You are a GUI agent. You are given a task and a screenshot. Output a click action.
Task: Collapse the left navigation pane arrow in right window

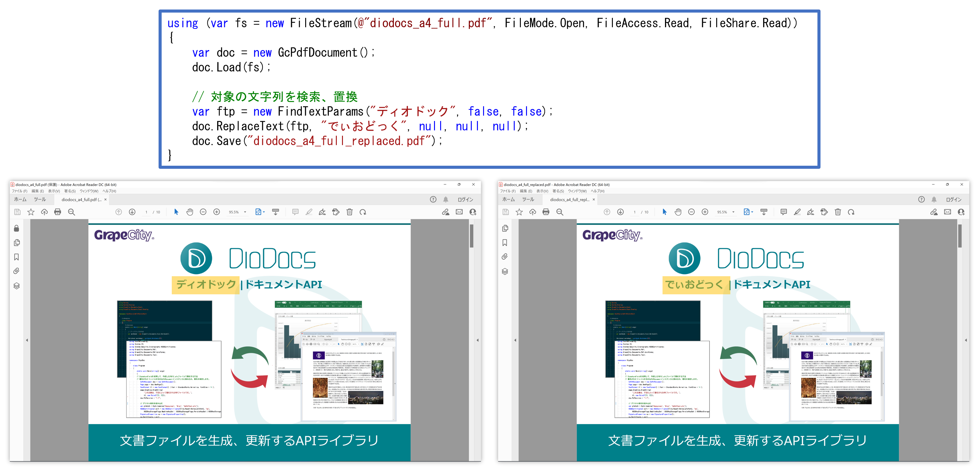(x=515, y=340)
